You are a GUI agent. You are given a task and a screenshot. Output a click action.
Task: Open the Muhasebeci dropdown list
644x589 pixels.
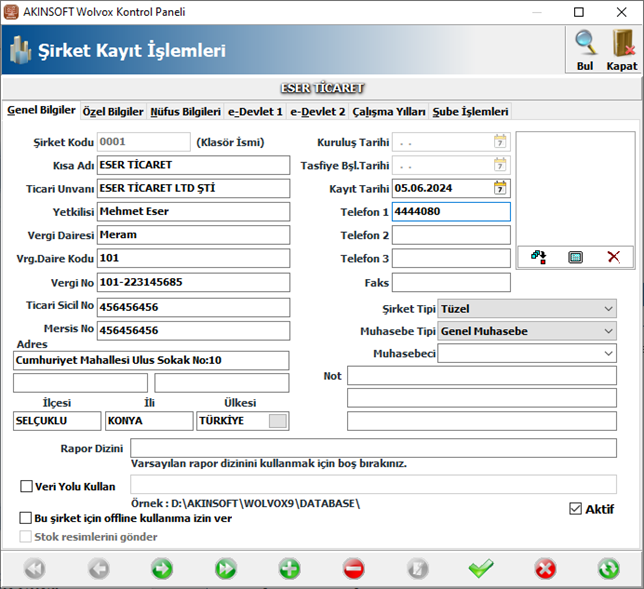pyautogui.click(x=608, y=353)
